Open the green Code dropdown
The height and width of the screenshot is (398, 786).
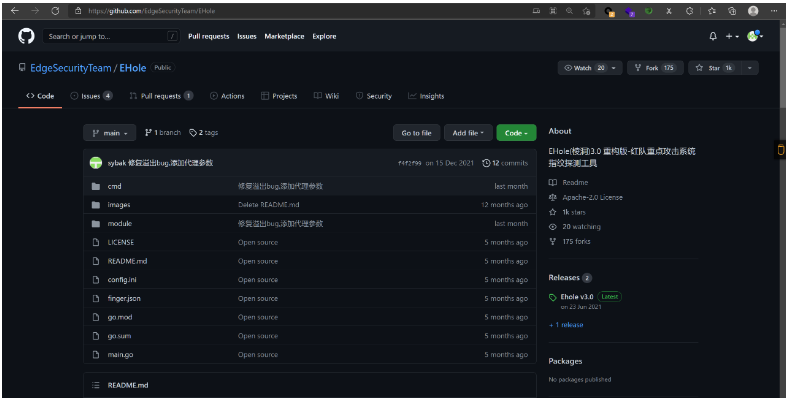click(x=516, y=133)
